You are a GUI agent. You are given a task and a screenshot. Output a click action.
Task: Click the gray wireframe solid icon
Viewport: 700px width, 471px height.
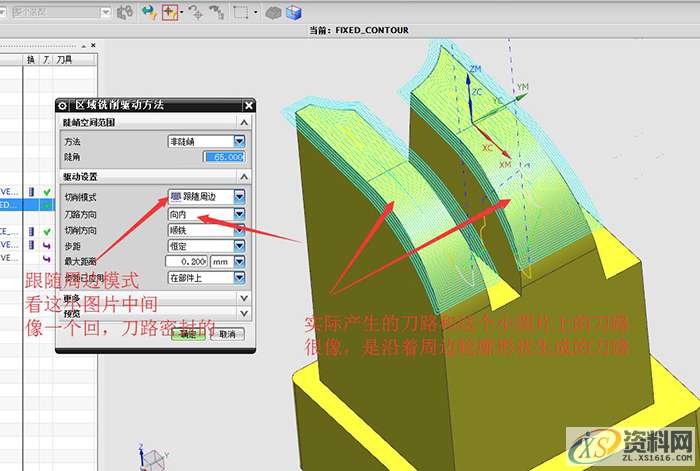(x=273, y=13)
